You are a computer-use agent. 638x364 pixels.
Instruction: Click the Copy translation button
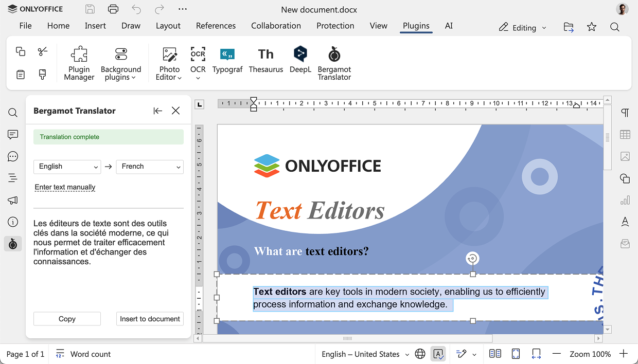[67, 319]
